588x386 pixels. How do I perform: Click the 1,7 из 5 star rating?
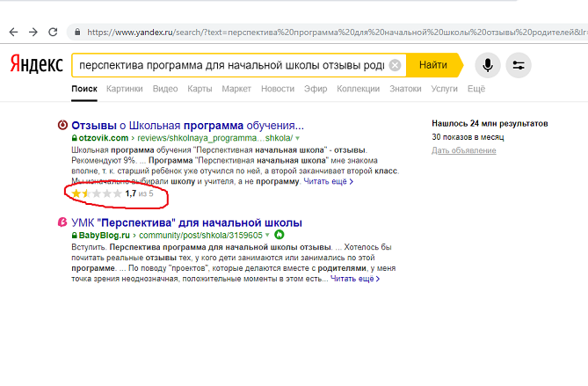pyautogui.click(x=113, y=193)
